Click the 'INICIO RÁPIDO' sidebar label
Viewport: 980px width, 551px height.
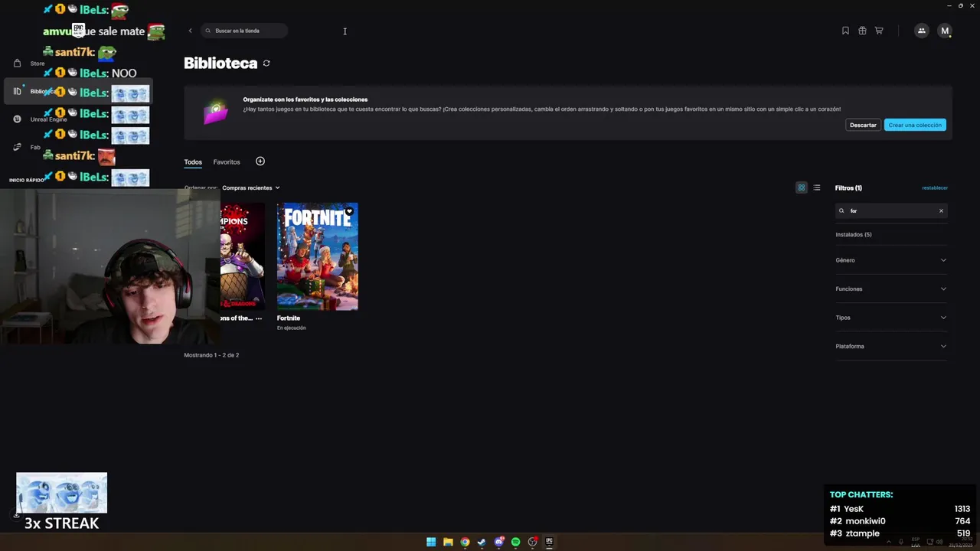[27, 181]
